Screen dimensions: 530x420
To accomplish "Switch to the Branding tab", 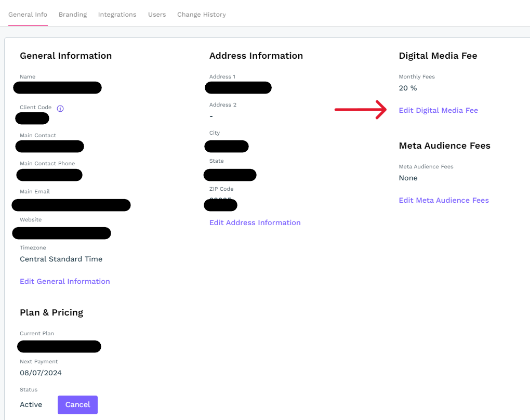I will [x=73, y=15].
